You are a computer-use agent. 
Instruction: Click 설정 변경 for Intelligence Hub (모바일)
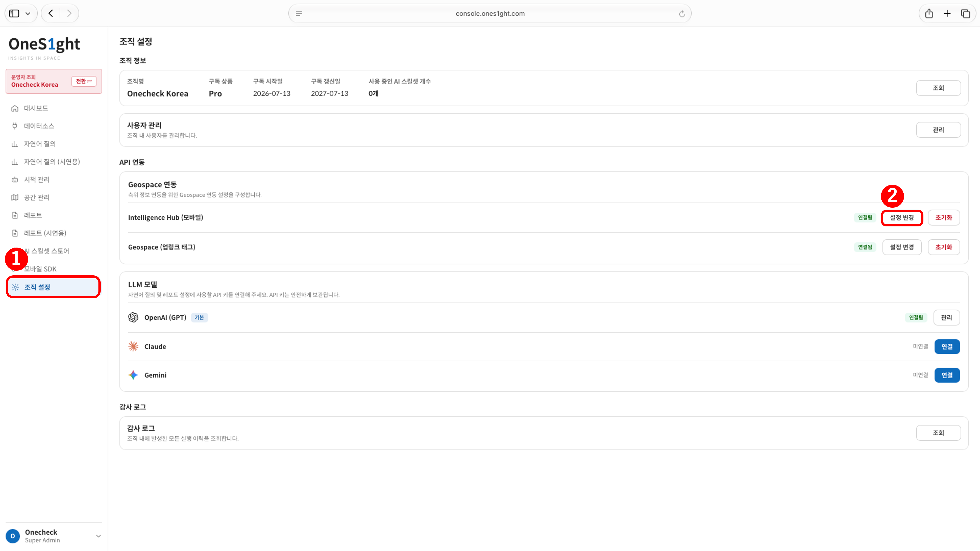click(x=902, y=218)
